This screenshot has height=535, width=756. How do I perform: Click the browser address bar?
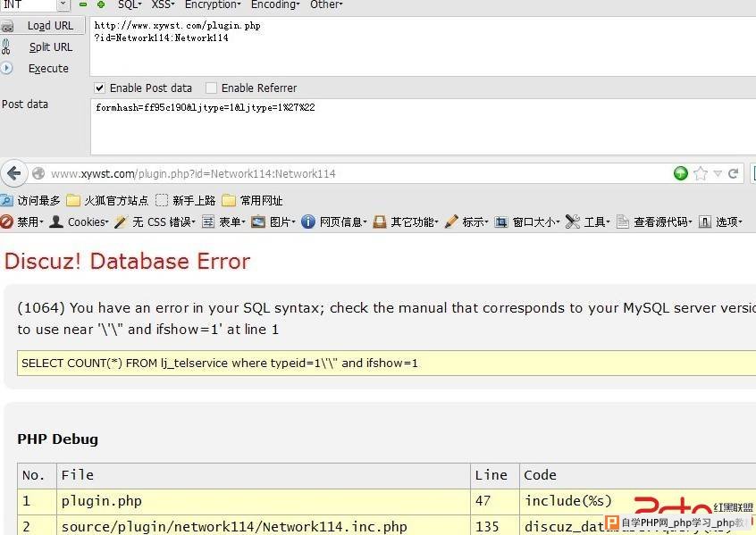point(357,173)
